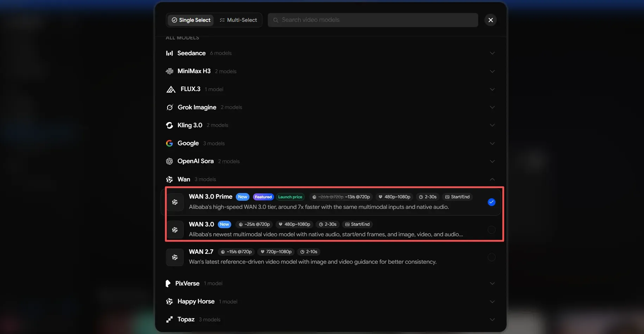Viewport: 644px width, 334px height.
Task: Click the ~15/s @720p price tag
Action: [x=236, y=252]
